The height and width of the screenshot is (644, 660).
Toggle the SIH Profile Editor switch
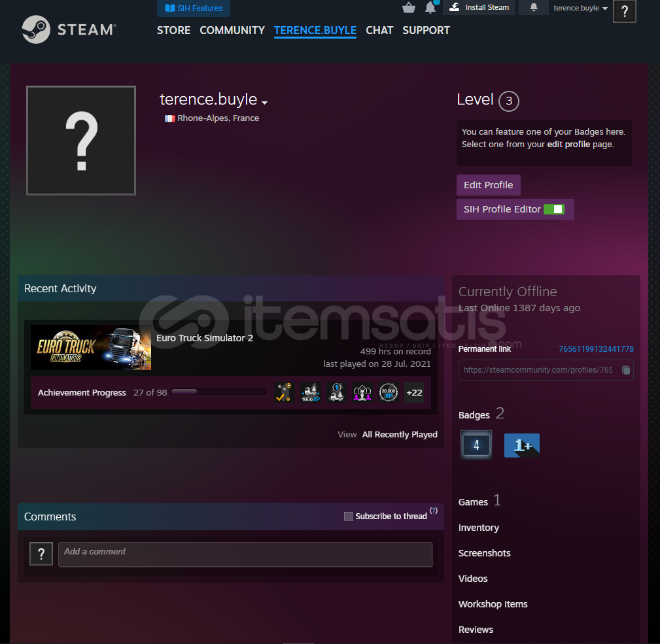554,209
